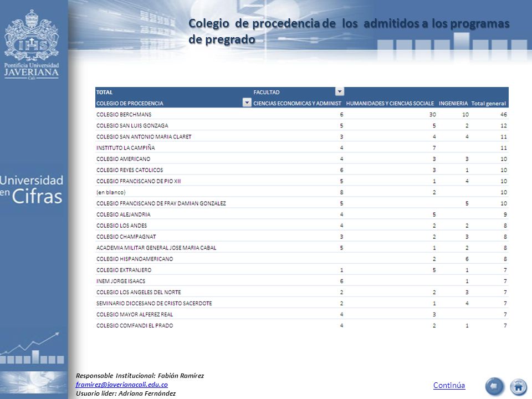Select the COLEGIO COMFANDI EL PRADO row
Screen dimensions: 532x399
pyautogui.click(x=301, y=325)
